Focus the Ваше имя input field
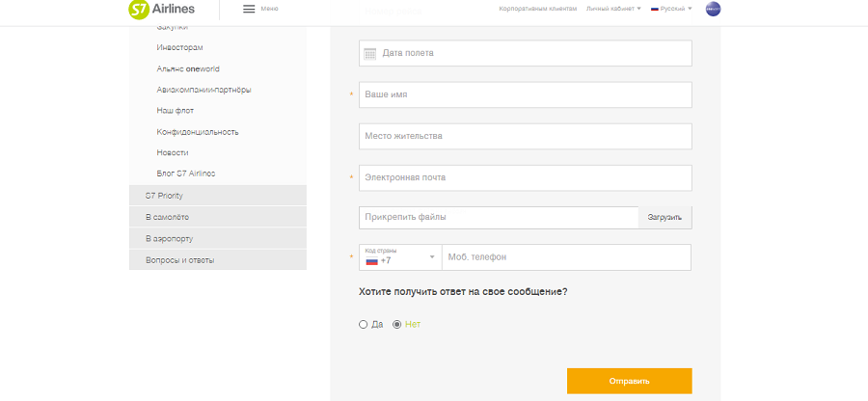 (525, 94)
